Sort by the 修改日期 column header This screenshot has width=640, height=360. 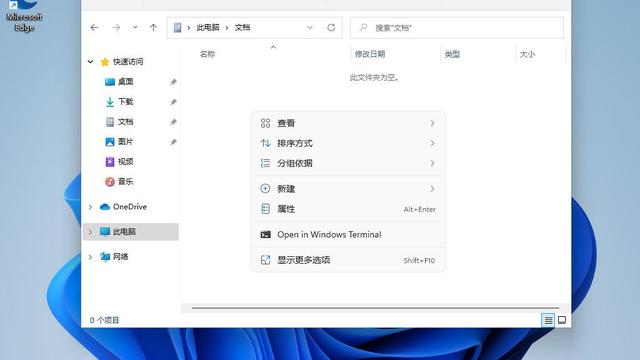pyautogui.click(x=370, y=54)
